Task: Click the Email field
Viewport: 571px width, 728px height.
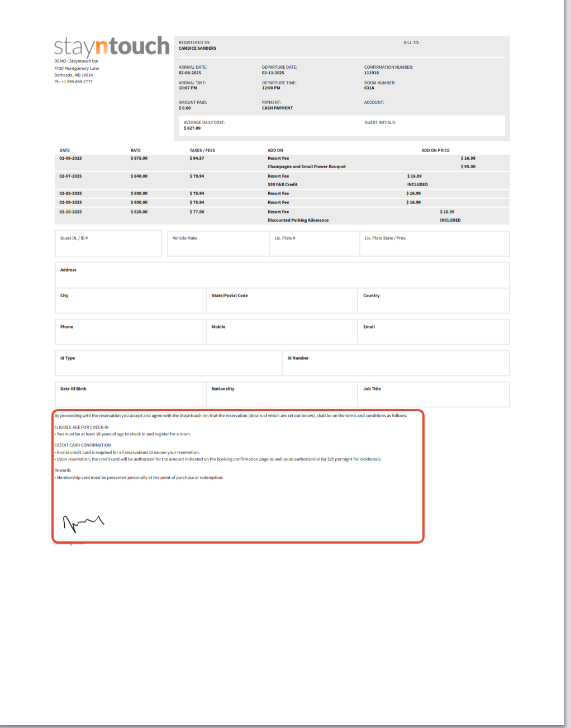Action: pos(434,332)
